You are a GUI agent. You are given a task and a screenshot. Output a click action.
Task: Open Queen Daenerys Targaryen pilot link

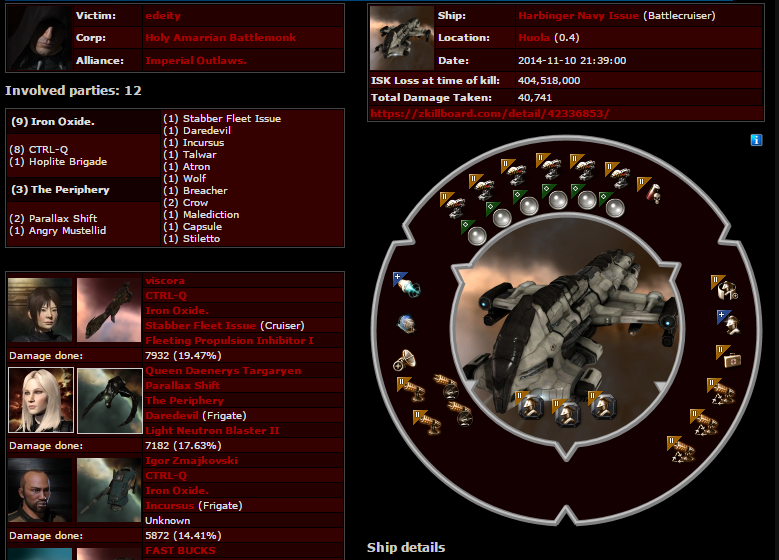coord(223,371)
